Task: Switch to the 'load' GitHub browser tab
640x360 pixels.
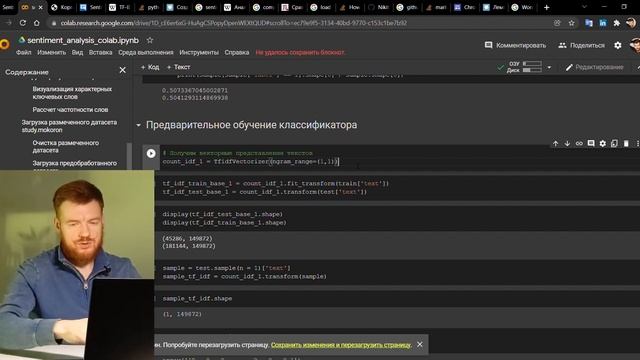Action: 321,7
